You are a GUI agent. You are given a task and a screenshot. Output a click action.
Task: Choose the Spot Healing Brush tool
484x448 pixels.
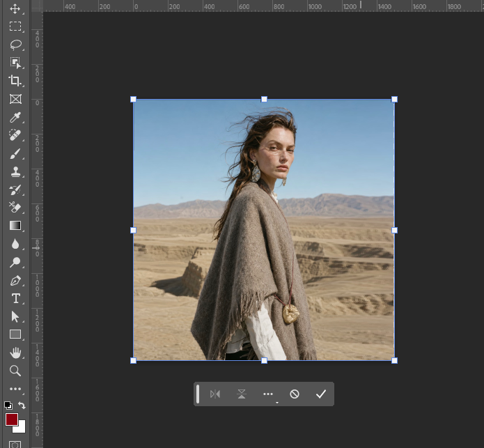pyautogui.click(x=15, y=135)
